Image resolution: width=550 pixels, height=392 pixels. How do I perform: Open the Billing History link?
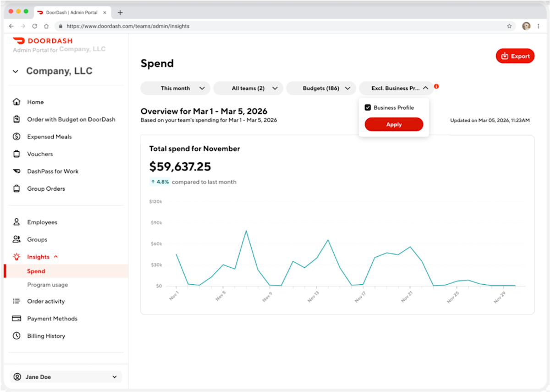pos(46,336)
